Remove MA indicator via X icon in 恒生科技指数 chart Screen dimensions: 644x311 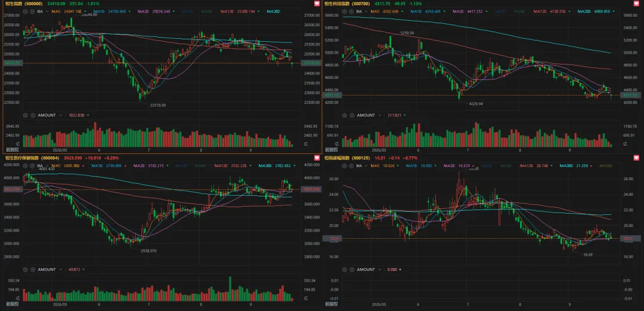coord(350,11)
